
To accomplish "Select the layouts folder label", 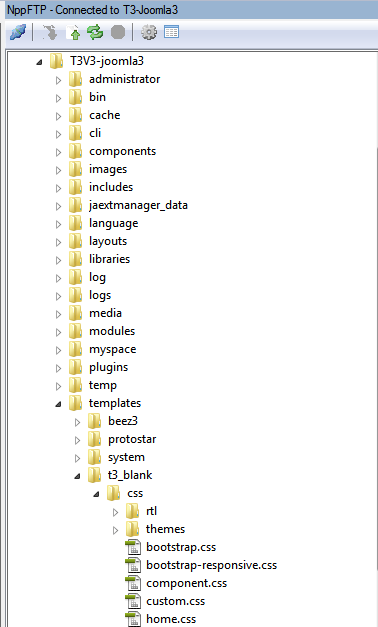I will pos(108,242).
